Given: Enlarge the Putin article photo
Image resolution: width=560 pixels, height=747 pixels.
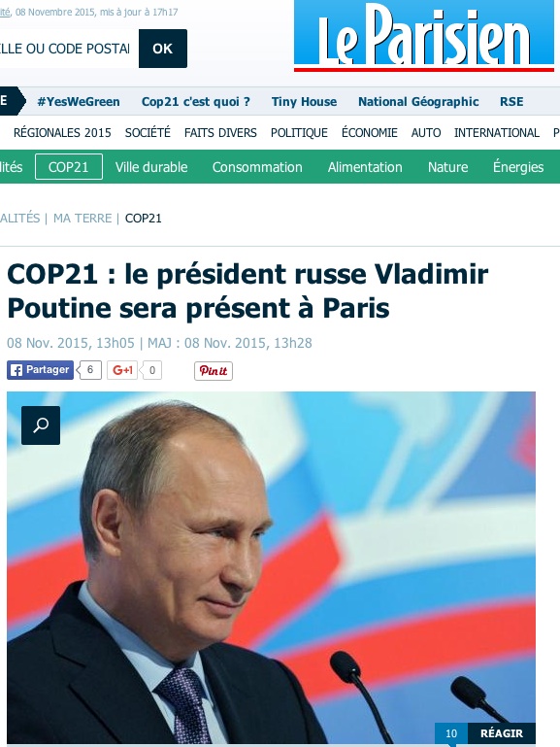Looking at the screenshot, I should 271,567.
